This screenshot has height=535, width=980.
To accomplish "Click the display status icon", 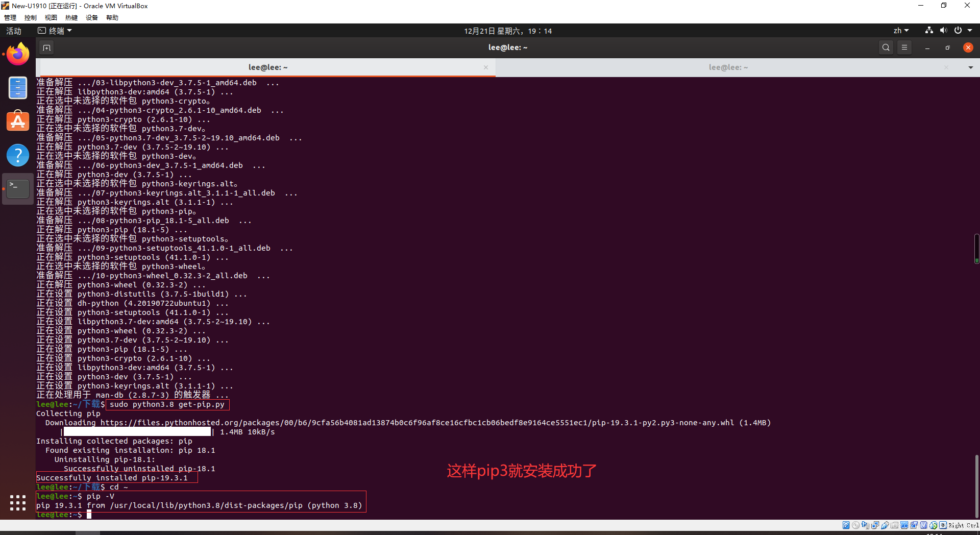I will click(x=904, y=525).
